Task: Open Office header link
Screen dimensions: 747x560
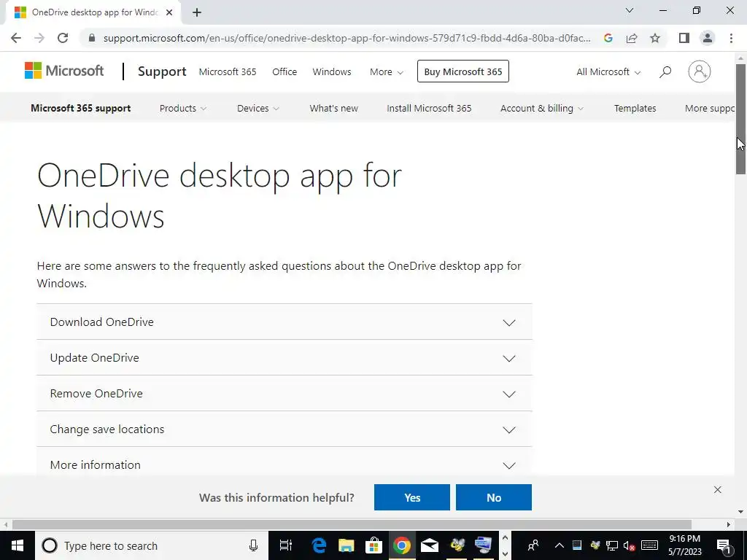Action: coord(285,72)
